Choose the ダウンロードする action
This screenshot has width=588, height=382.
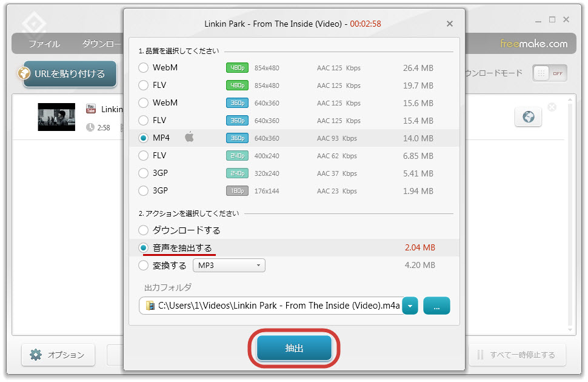(144, 230)
